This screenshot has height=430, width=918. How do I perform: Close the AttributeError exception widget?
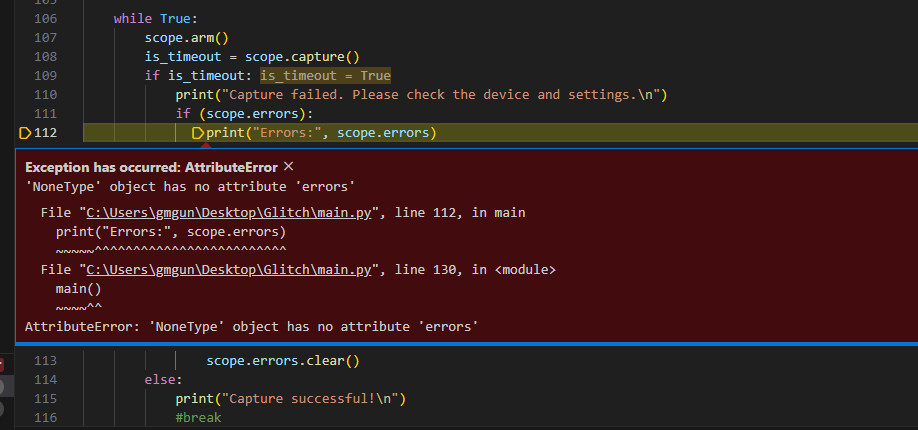pyautogui.click(x=288, y=167)
